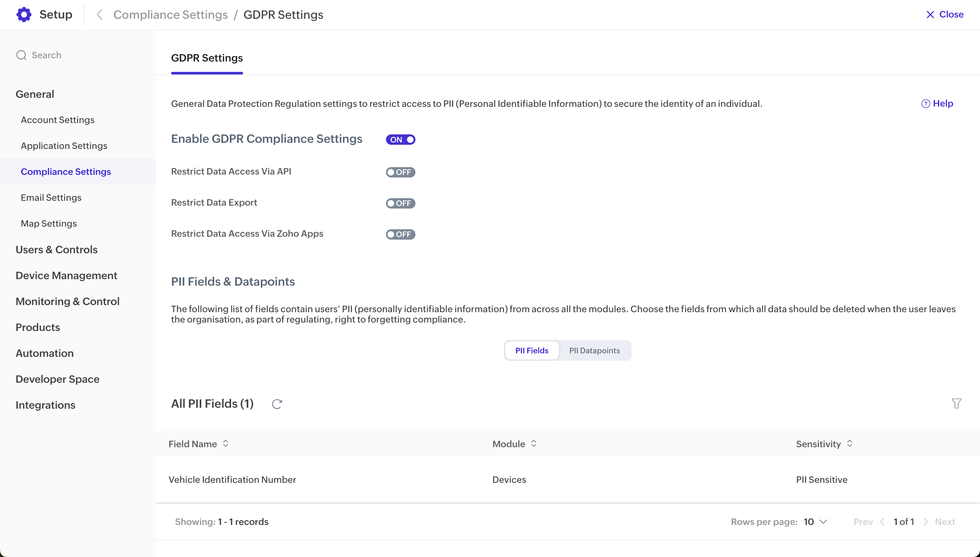Click the search magnifier icon in sidebar
The height and width of the screenshot is (557, 980).
pos(21,55)
